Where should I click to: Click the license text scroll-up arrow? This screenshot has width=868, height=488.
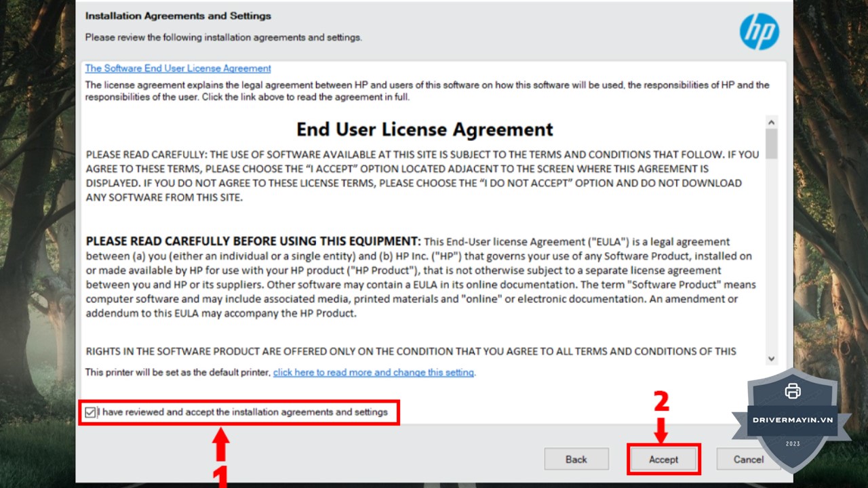[772, 122]
